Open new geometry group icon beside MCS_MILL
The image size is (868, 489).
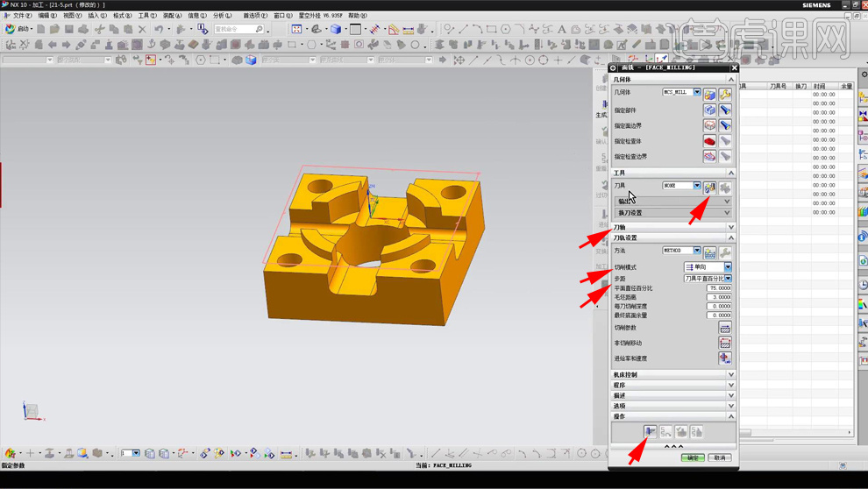[x=709, y=94]
